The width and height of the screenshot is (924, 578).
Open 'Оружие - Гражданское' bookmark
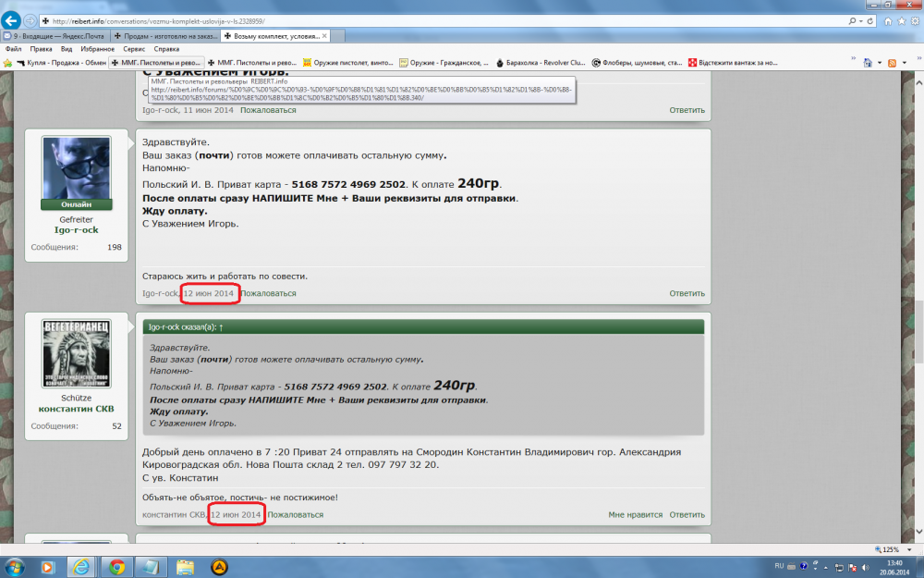[444, 63]
